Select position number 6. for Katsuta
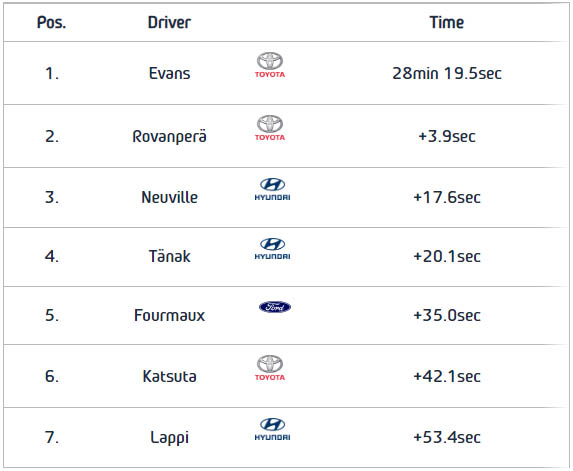573x471 pixels. click(52, 376)
